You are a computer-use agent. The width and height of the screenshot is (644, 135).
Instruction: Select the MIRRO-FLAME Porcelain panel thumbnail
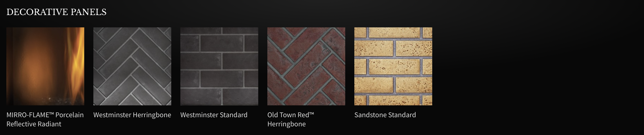(45, 66)
